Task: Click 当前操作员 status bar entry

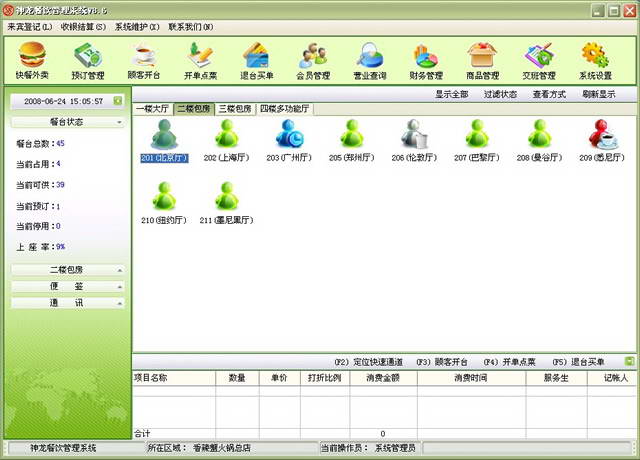Action: (368, 448)
